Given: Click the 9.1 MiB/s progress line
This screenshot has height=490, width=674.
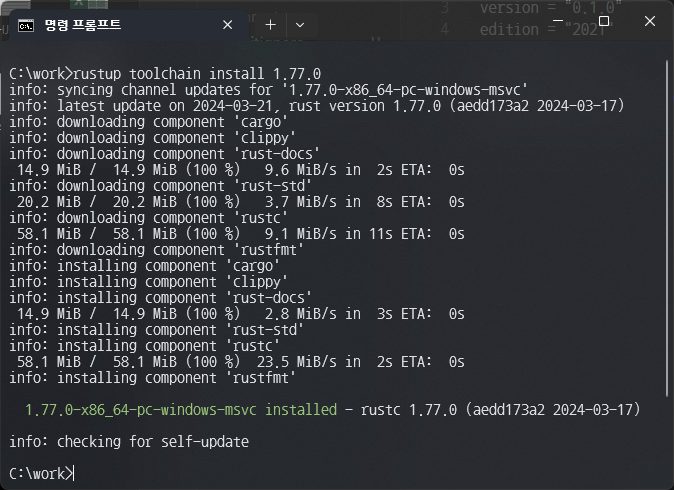Looking at the screenshot, I should point(241,234).
